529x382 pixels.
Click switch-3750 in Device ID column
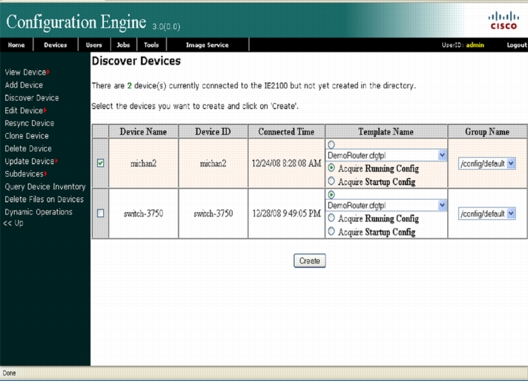click(x=213, y=214)
